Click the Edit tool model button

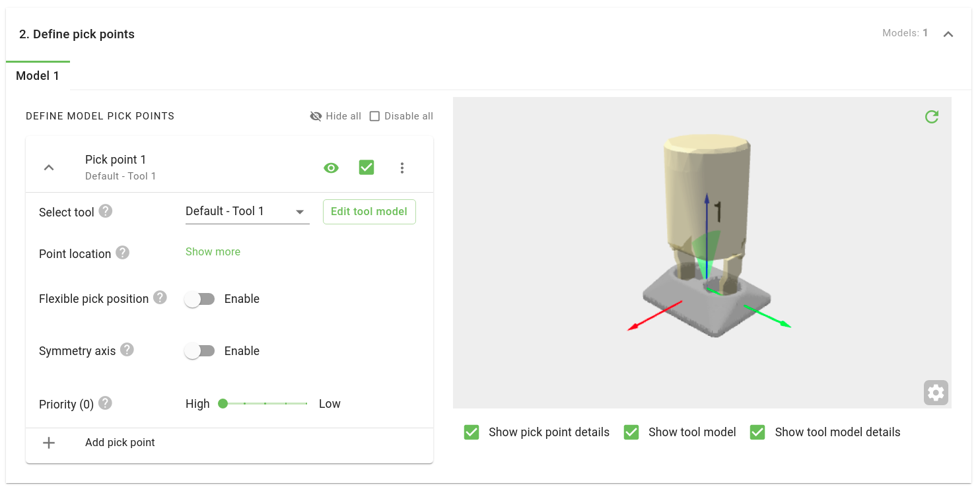[x=369, y=212]
